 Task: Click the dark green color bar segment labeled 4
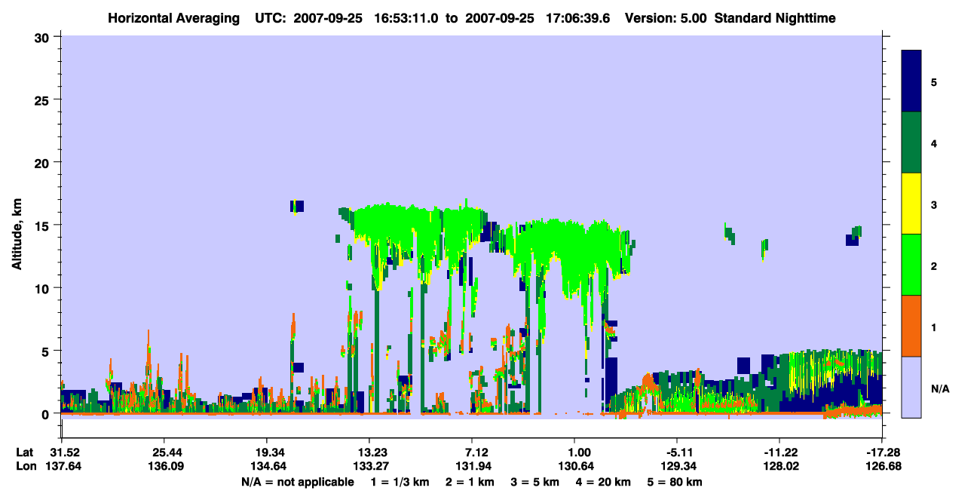[x=911, y=143]
